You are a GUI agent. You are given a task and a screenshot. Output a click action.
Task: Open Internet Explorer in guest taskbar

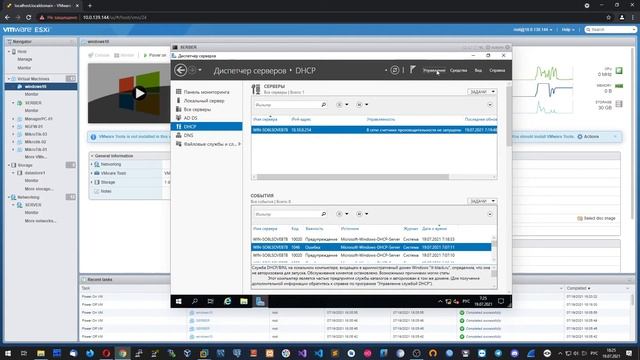(x=227, y=301)
